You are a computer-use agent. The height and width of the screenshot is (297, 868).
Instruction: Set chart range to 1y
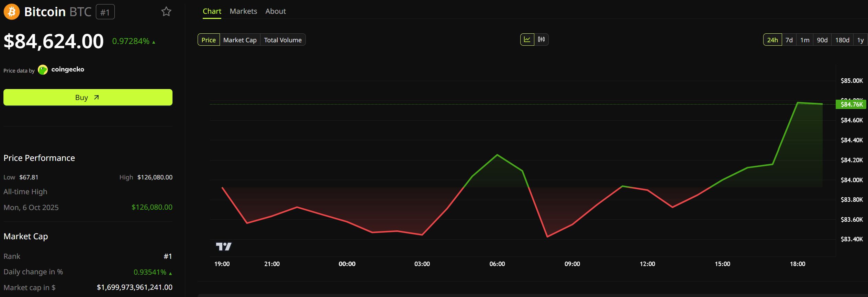pos(860,40)
